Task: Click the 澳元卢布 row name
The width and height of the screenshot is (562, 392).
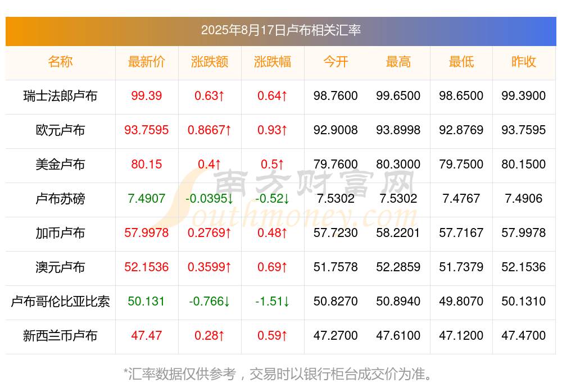Action: pyautogui.click(x=60, y=267)
